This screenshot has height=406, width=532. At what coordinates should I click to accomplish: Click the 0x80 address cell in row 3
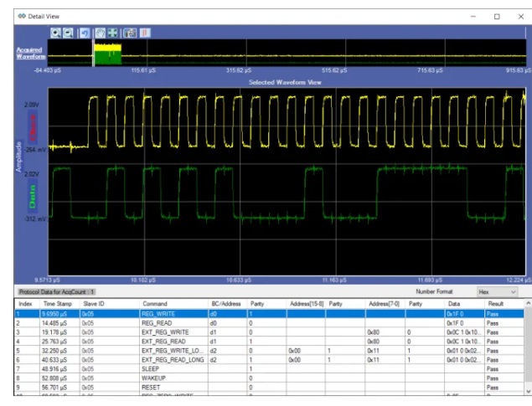coord(385,332)
